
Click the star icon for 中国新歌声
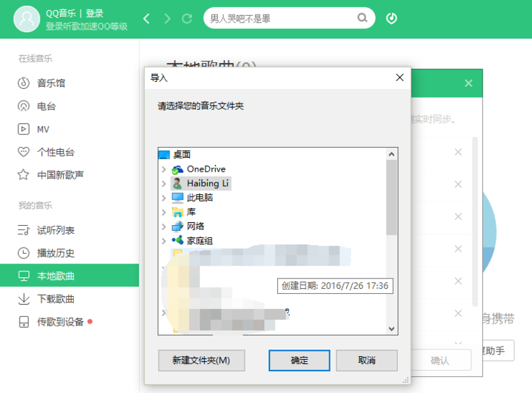[23, 174]
